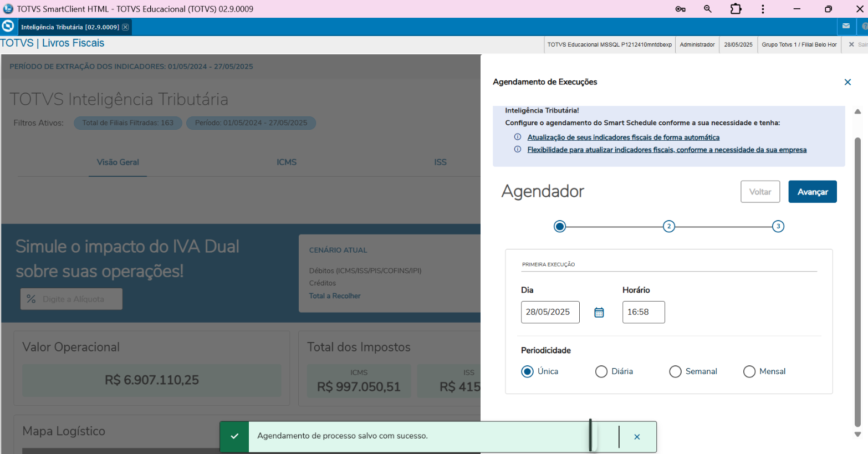868x454 pixels.
Task: Close the Inteligência Tributária tab
Action: pos(125,27)
